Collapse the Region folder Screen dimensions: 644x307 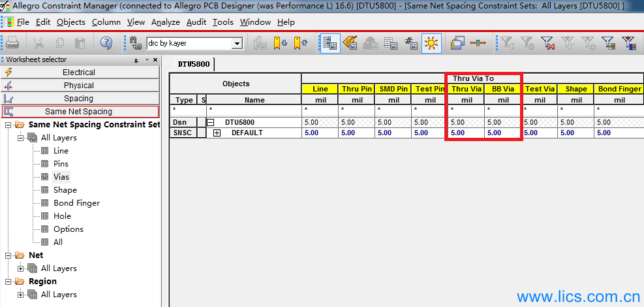(x=8, y=282)
